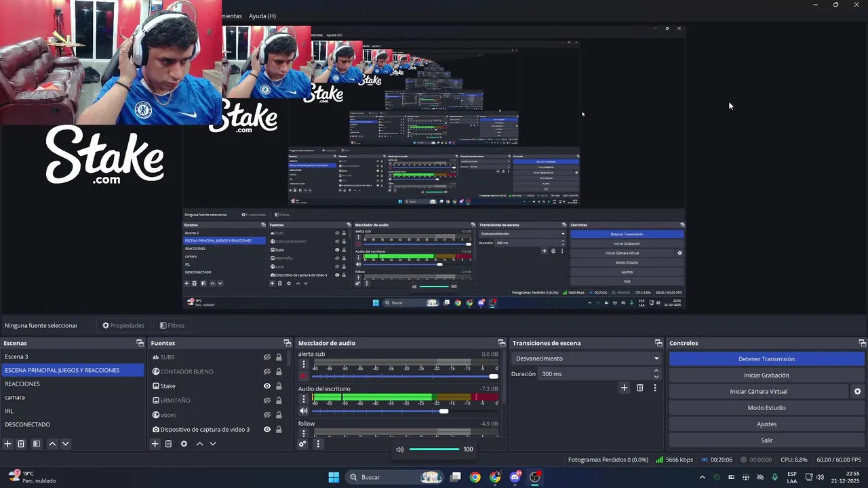The width and height of the screenshot is (868, 488).
Task: Select the DESCONECTADO scene
Action: click(x=73, y=424)
